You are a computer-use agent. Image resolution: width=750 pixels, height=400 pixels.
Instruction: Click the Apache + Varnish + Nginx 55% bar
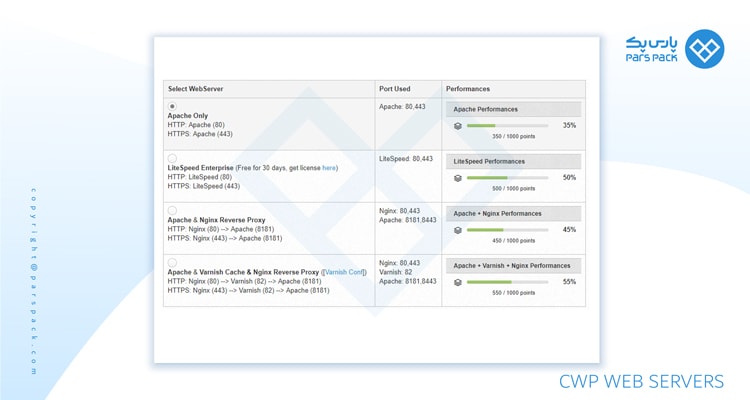pyautogui.click(x=507, y=282)
